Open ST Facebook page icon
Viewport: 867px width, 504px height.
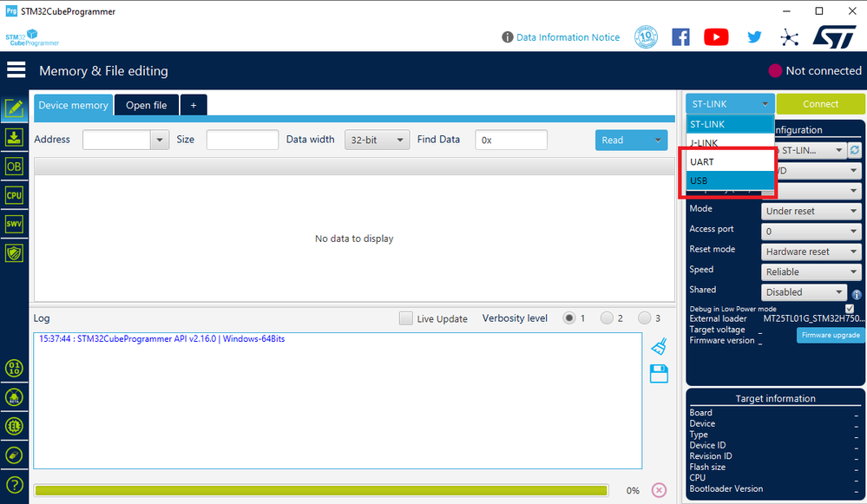point(680,37)
